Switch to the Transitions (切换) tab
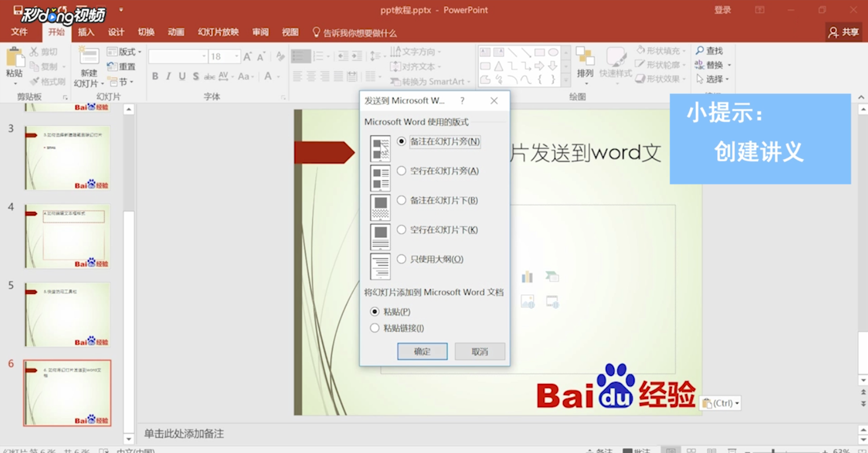 146,32
